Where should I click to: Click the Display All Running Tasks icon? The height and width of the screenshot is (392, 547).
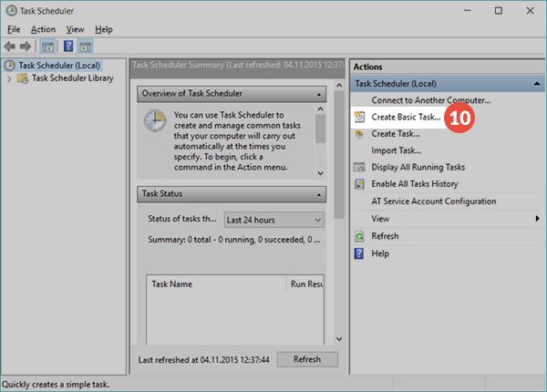coord(359,168)
